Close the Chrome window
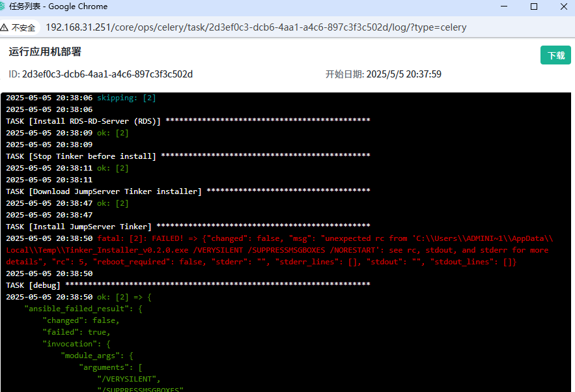This screenshot has height=392, width=575. [x=564, y=7]
